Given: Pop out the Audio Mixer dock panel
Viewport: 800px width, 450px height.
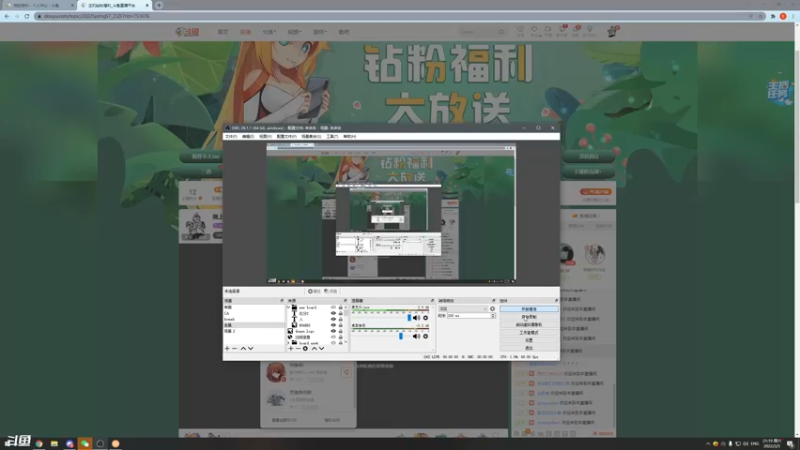Looking at the screenshot, I should (432, 301).
